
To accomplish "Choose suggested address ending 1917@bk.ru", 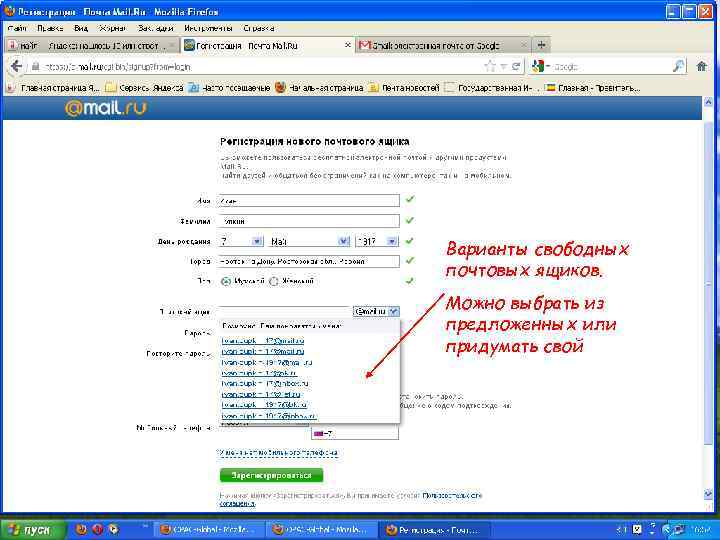I will [264, 405].
